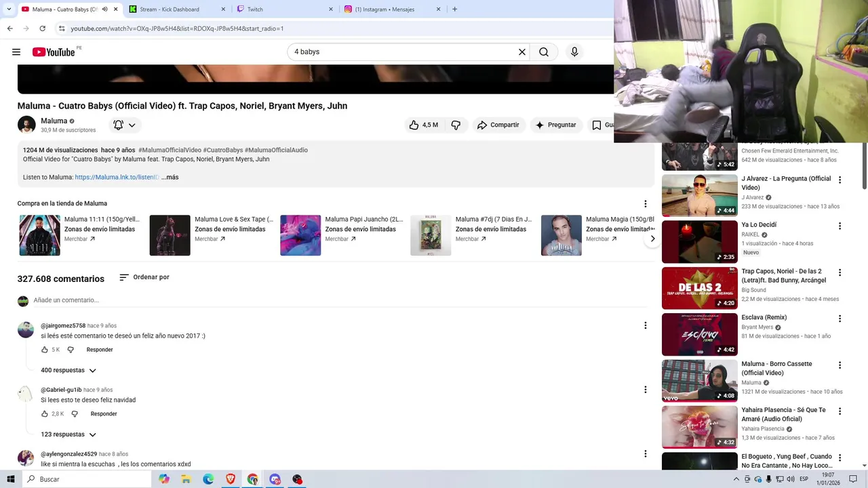Expand description with ...más

(x=170, y=178)
